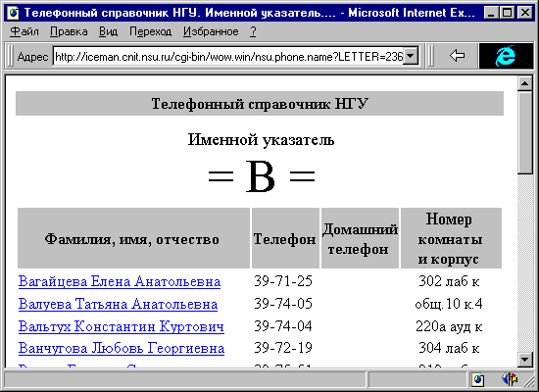This screenshot has height=392, width=539.
Task: Click the vertical scrollbar up arrow
Action: click(525, 83)
